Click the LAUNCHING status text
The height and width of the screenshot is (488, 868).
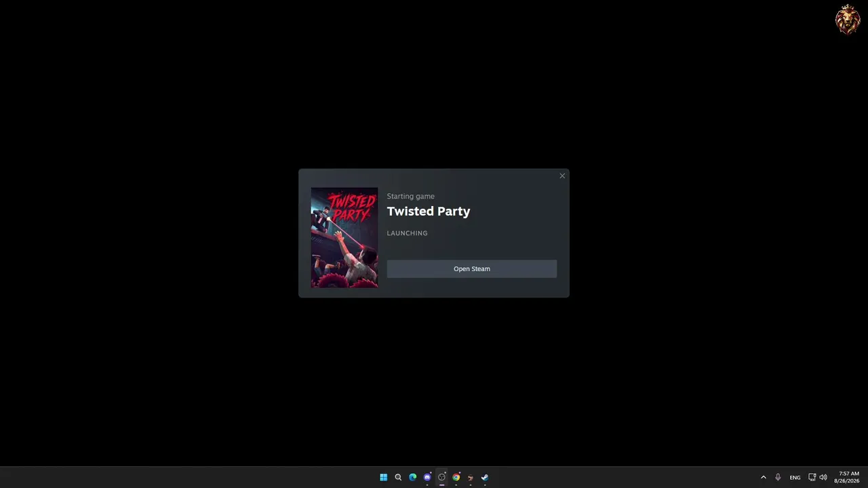coord(408,233)
